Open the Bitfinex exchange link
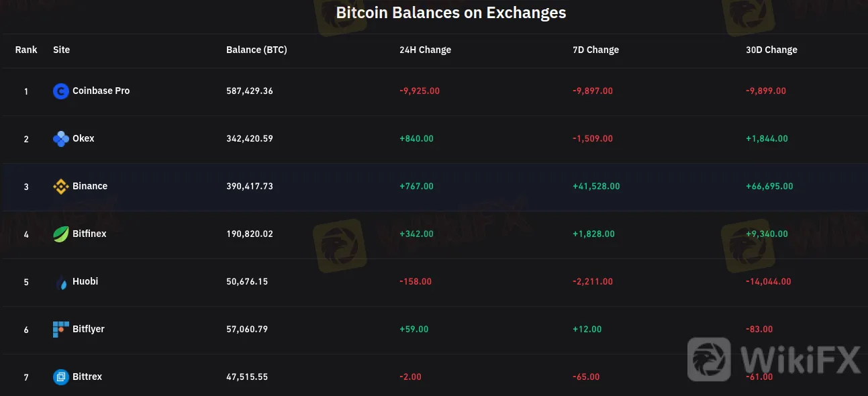 point(89,234)
